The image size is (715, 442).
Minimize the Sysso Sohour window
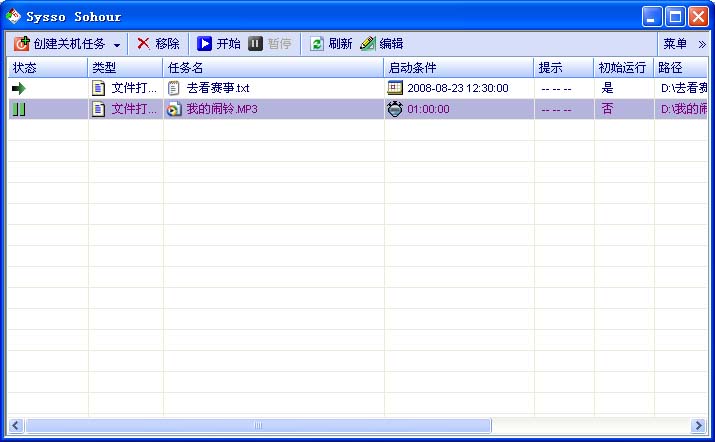[x=652, y=17]
